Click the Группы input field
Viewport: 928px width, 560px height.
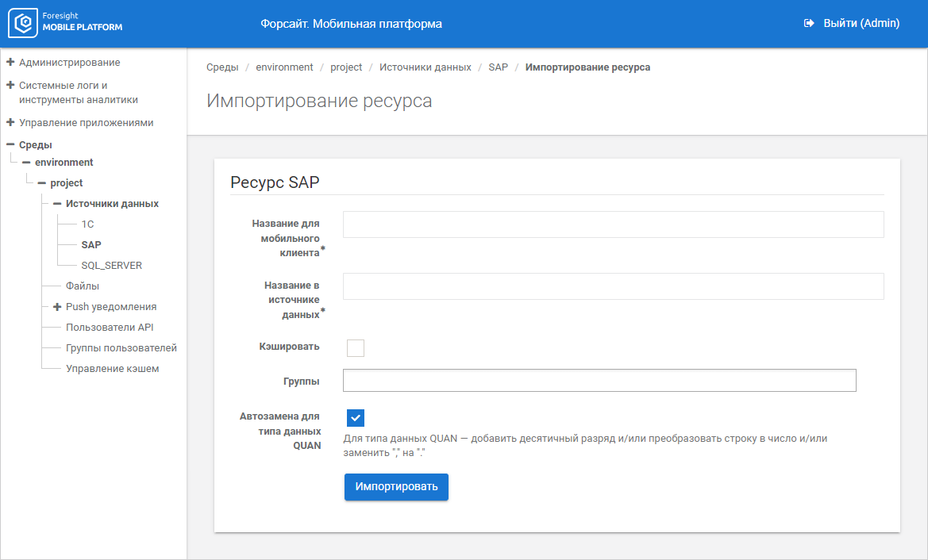[599, 381]
